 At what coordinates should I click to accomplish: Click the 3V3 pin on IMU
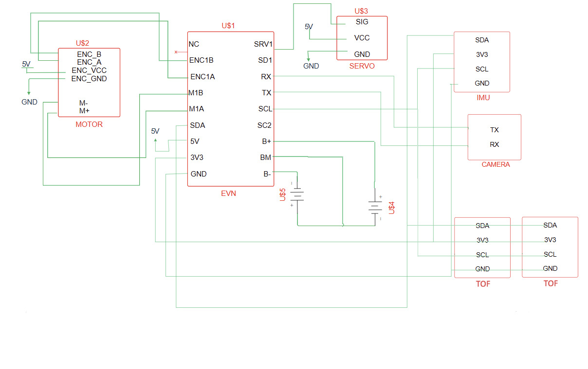pos(482,55)
